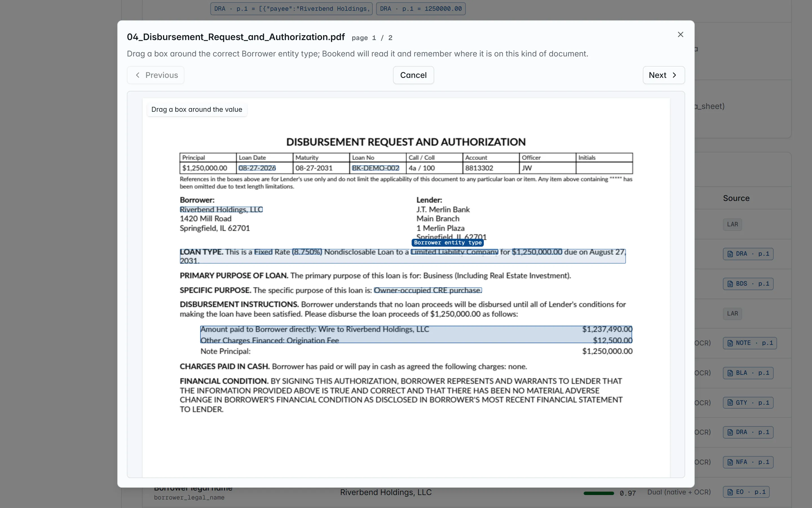Viewport: 812px width, 508px height.
Task: Click document icon on EO · p.1 chip
Action: pyautogui.click(x=730, y=492)
